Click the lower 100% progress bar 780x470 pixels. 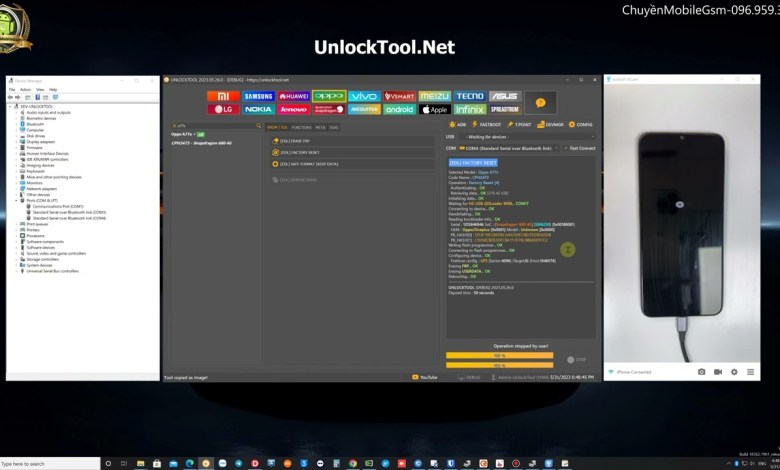[x=499, y=365]
